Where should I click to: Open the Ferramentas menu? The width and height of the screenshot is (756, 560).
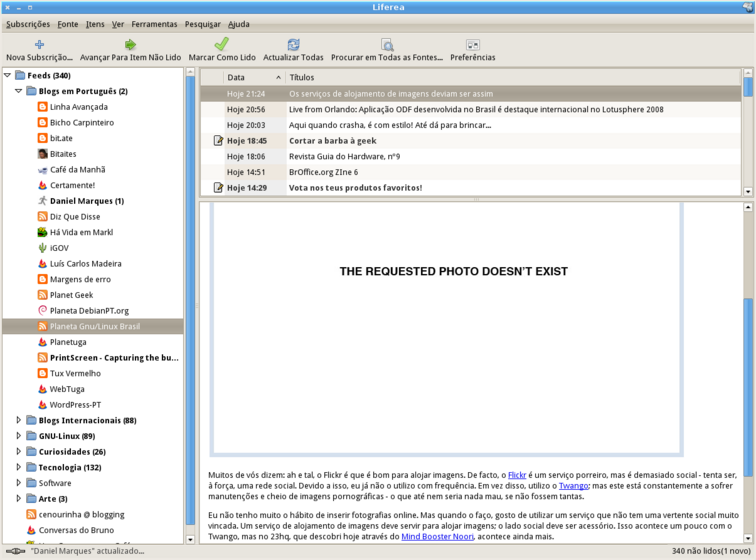pos(154,24)
